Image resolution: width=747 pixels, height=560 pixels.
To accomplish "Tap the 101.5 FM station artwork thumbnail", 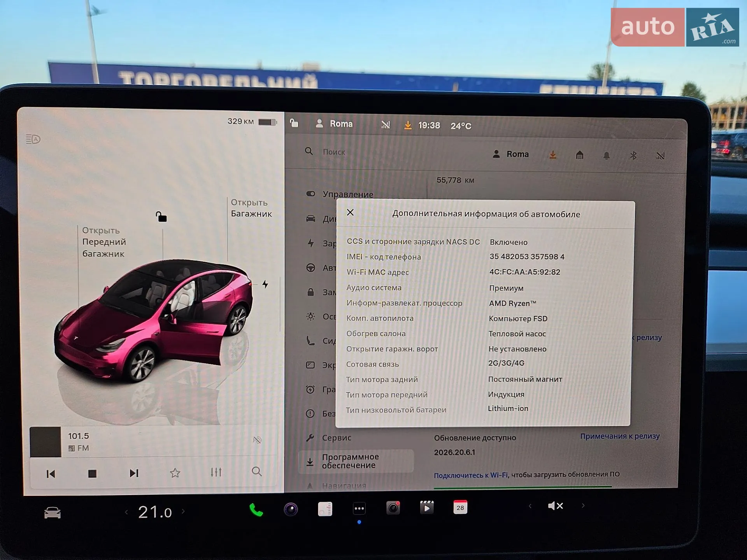I will [46, 442].
